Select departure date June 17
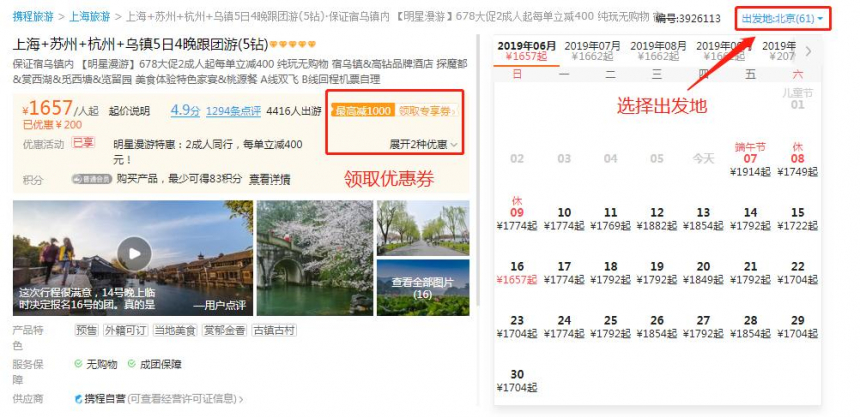This screenshot has width=860, height=417. point(564,273)
